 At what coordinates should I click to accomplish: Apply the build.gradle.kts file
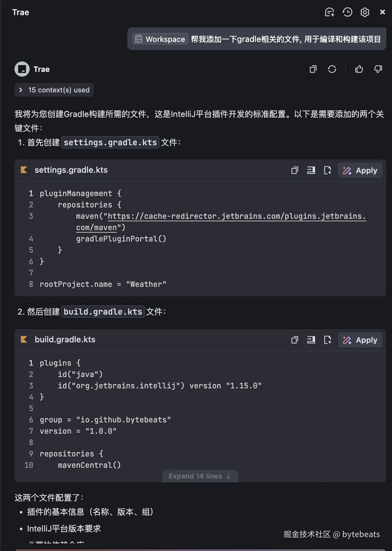click(360, 340)
